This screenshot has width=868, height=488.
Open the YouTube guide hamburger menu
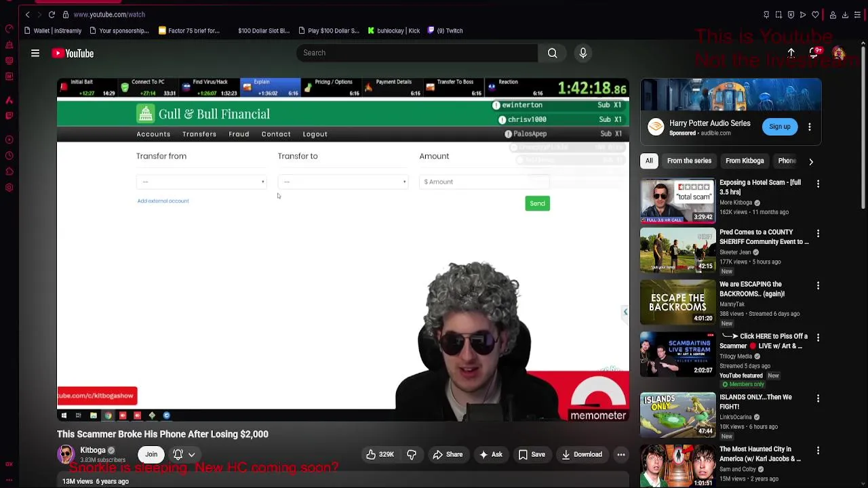click(x=35, y=53)
